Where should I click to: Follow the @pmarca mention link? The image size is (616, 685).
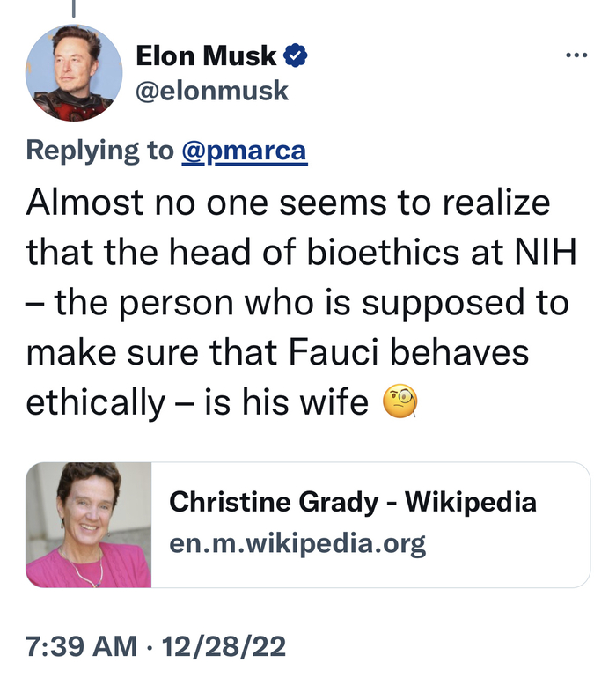(x=244, y=151)
